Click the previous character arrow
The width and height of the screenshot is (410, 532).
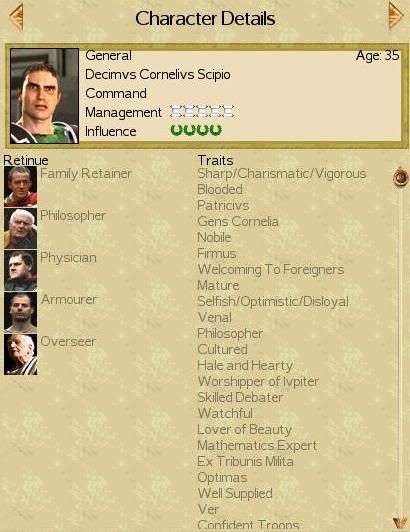[16, 17]
